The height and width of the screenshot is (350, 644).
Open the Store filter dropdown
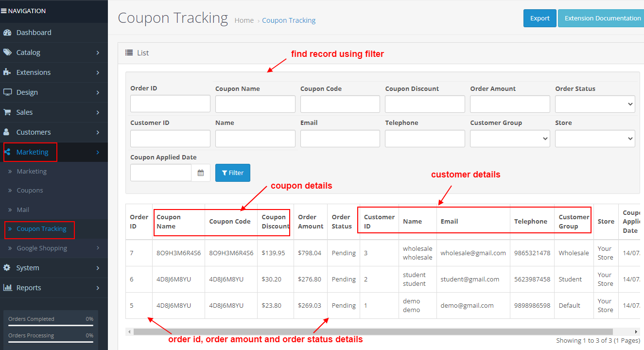click(x=595, y=139)
